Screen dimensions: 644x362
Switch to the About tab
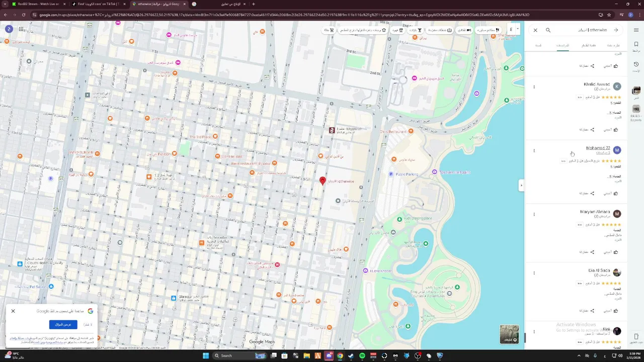coord(538,45)
